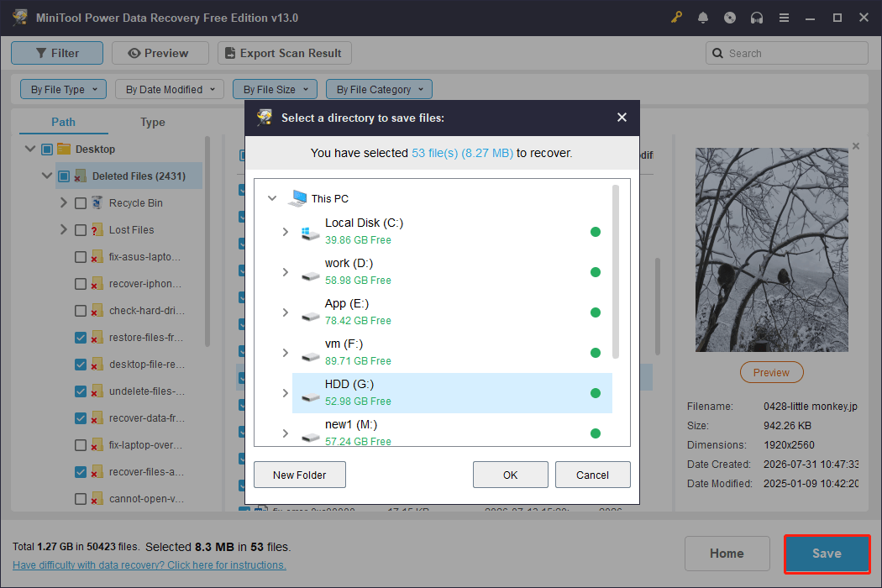Open the By File Size dropdown
The width and height of the screenshot is (882, 588).
tap(275, 90)
